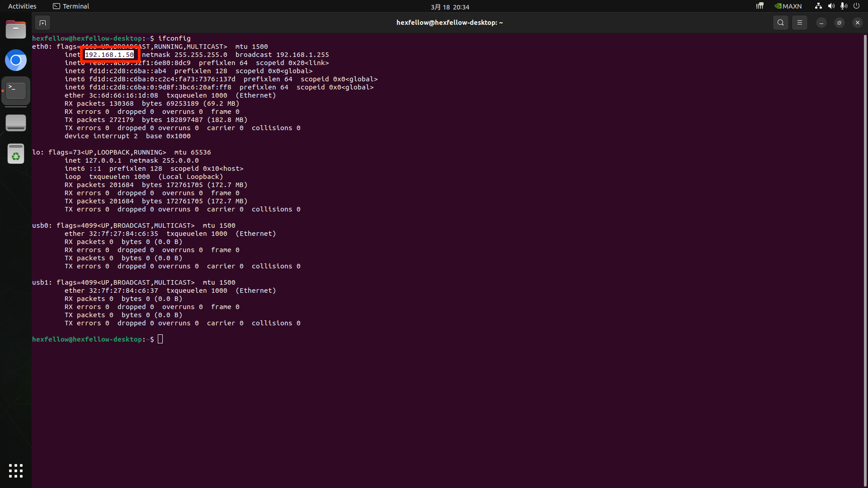This screenshot has width=868, height=488.
Task: Open the removable drive icon in dock
Action: coord(16,122)
